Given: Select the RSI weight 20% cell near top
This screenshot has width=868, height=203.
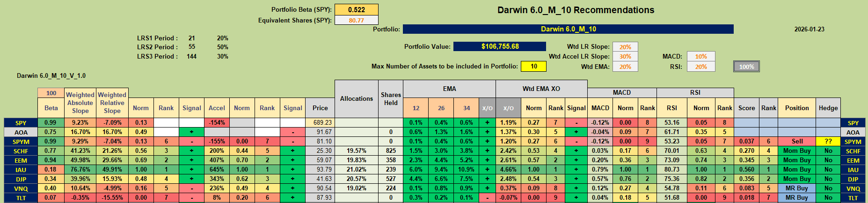Looking at the screenshot, I should [x=701, y=67].
